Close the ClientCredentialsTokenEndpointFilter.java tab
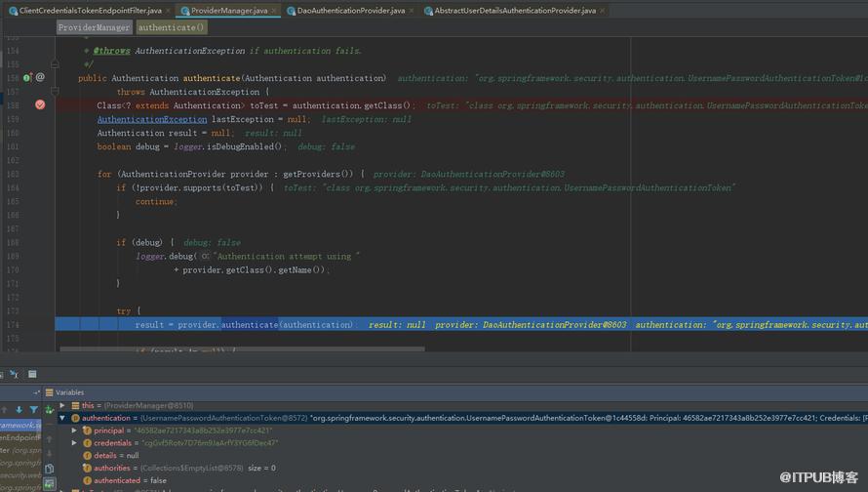 point(169,11)
